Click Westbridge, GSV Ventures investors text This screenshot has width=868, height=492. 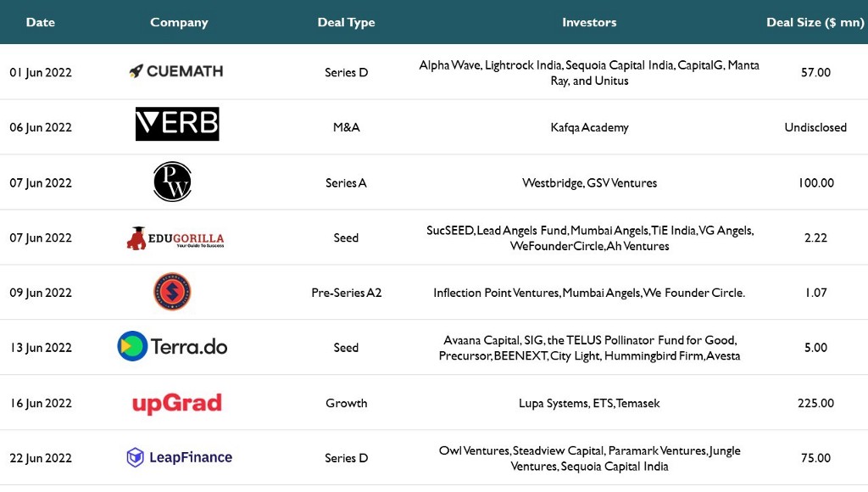point(590,183)
